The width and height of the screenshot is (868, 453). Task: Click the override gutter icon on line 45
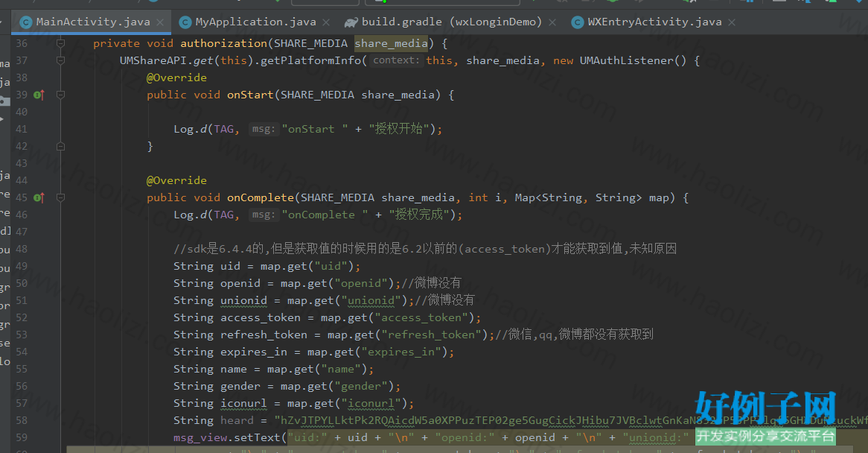point(39,197)
